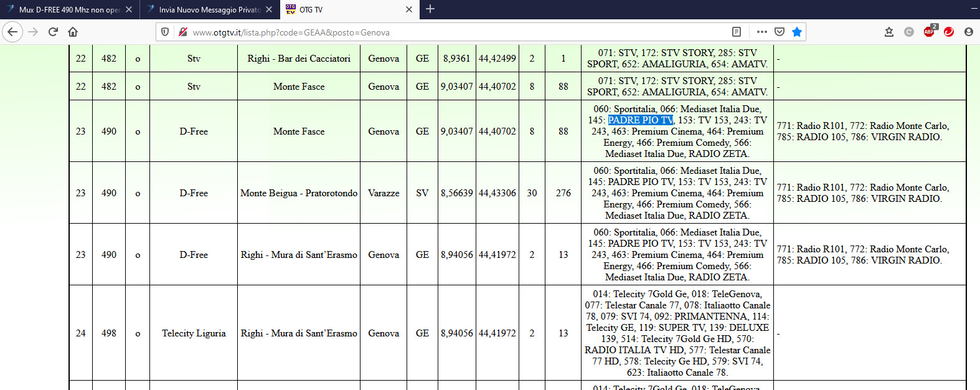The image size is (980, 390).
Task: Click frequency 498 cell
Action: 109,333
